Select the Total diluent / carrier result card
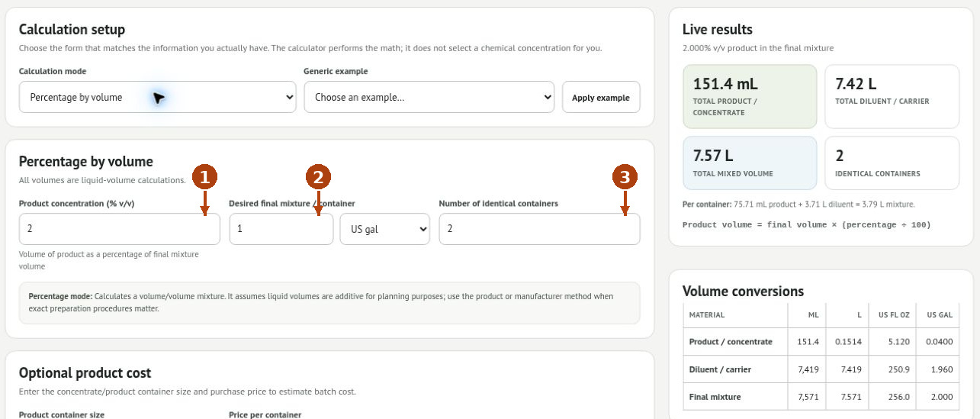The image size is (980, 419). [892, 96]
